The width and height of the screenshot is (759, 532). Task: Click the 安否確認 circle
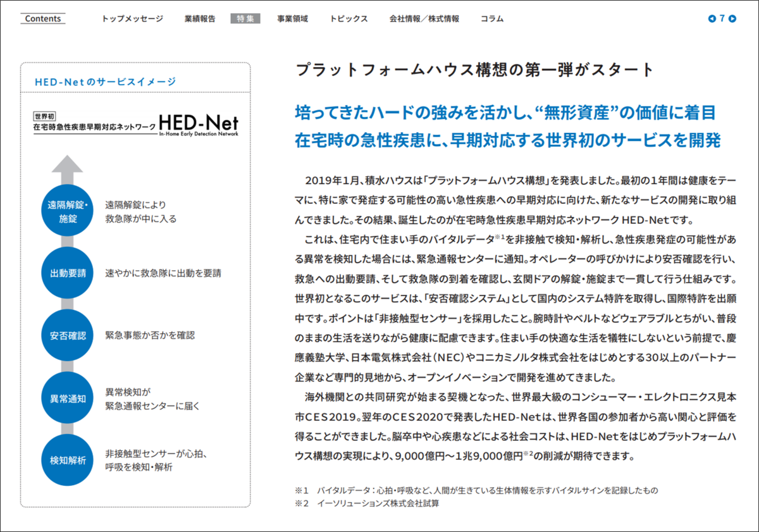click(68, 335)
